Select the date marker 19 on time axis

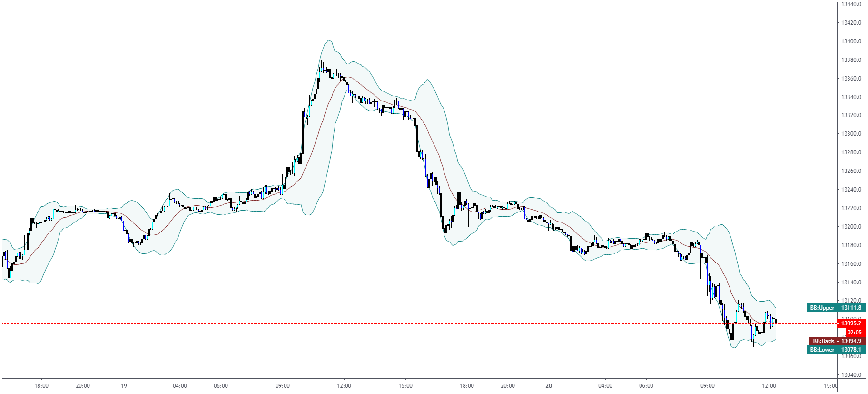[x=124, y=386]
